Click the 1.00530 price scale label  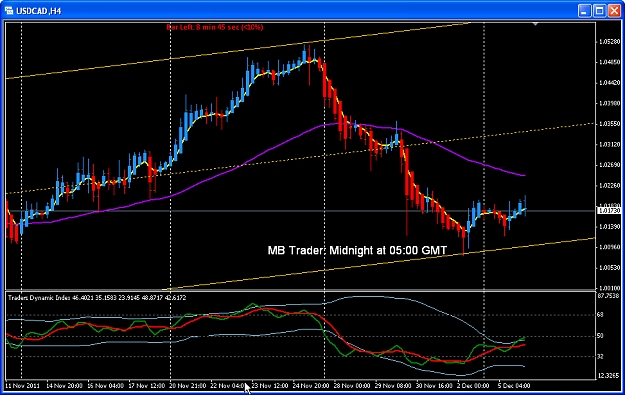tap(610, 267)
